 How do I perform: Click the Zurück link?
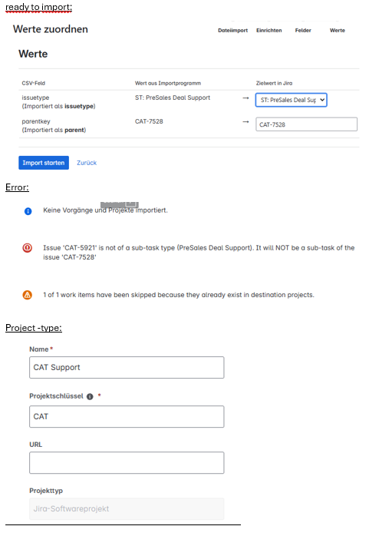tap(87, 163)
